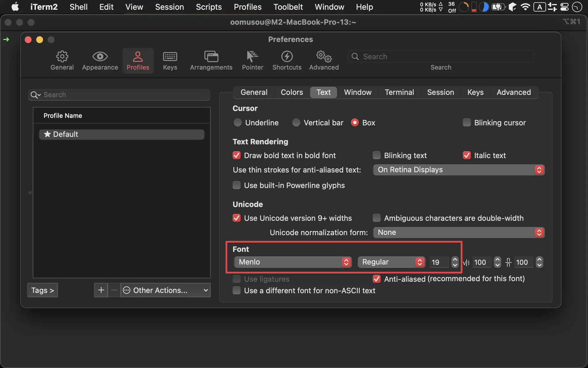Expand the Tags panel

(42, 290)
